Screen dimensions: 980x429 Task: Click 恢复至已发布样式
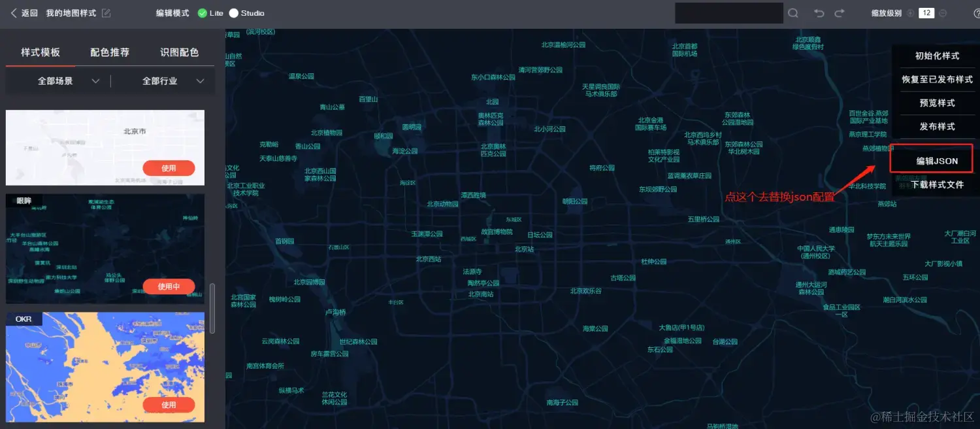point(937,80)
